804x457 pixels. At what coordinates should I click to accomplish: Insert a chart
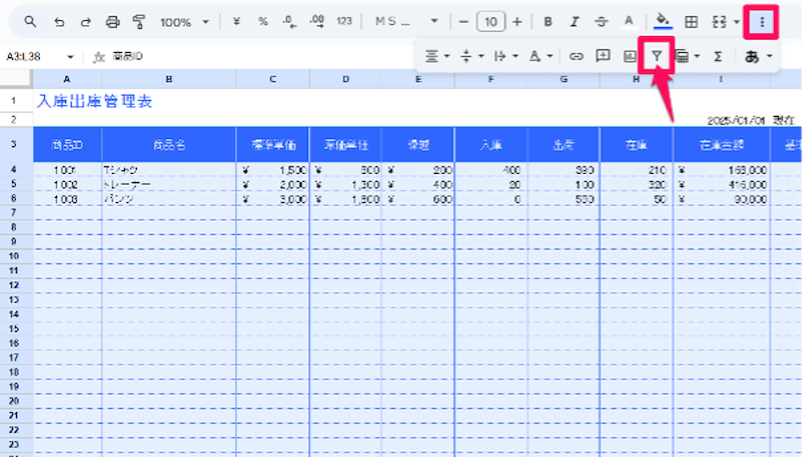630,56
